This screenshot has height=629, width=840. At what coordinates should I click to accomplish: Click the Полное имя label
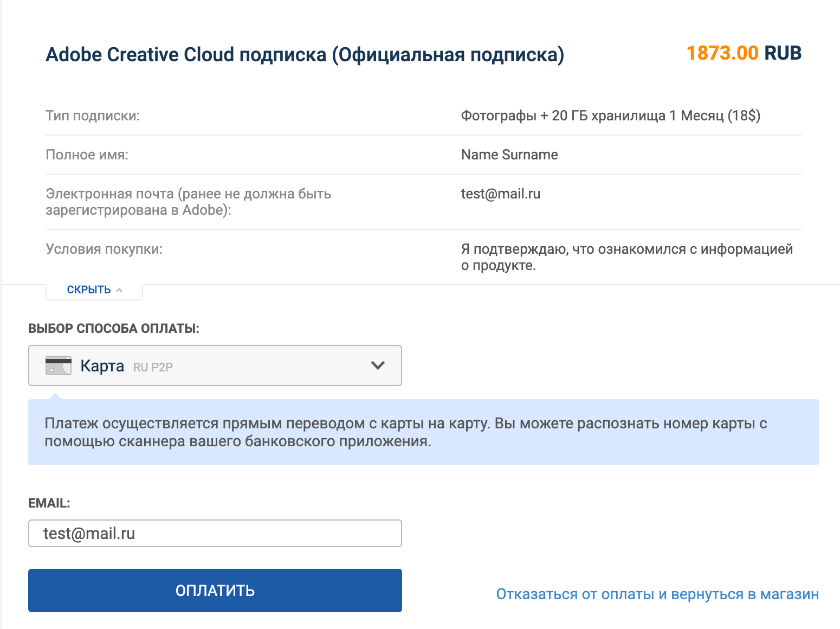(87, 155)
